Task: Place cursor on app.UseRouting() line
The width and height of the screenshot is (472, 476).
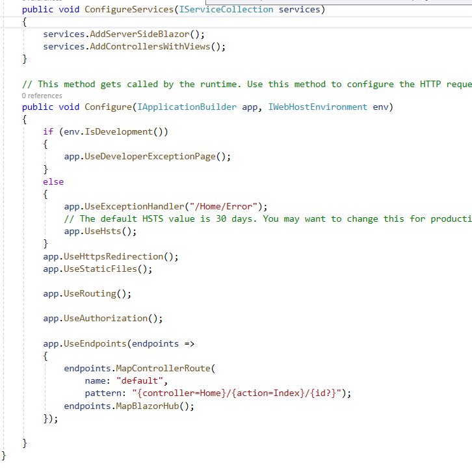Action: 87,294
